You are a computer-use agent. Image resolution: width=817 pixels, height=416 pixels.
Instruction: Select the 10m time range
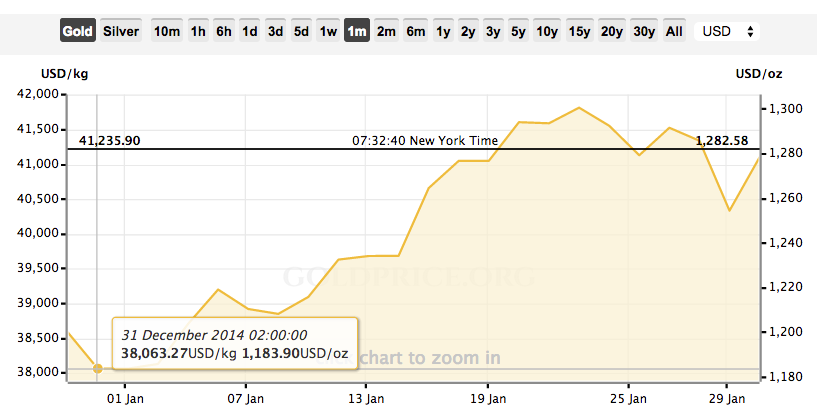(166, 31)
